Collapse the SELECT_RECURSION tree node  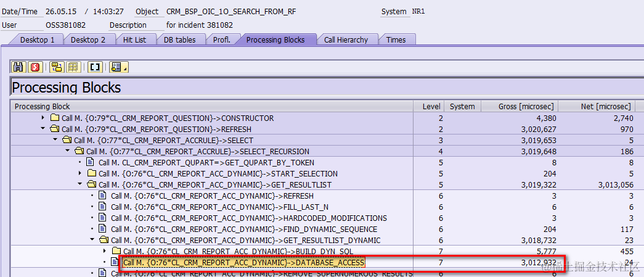tap(68, 152)
